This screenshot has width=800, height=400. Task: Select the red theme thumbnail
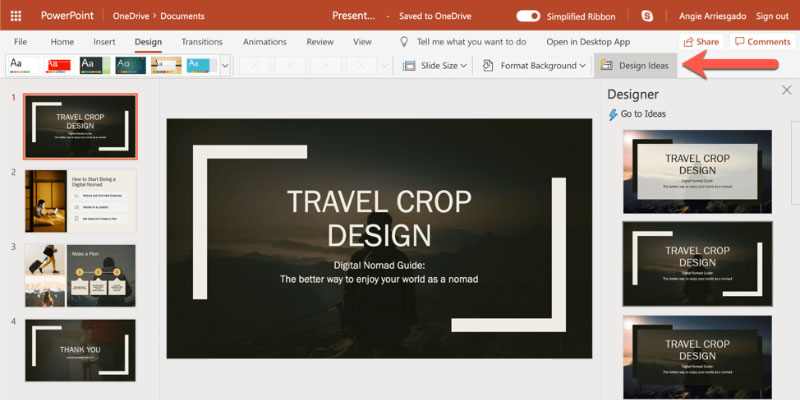[x=59, y=65]
